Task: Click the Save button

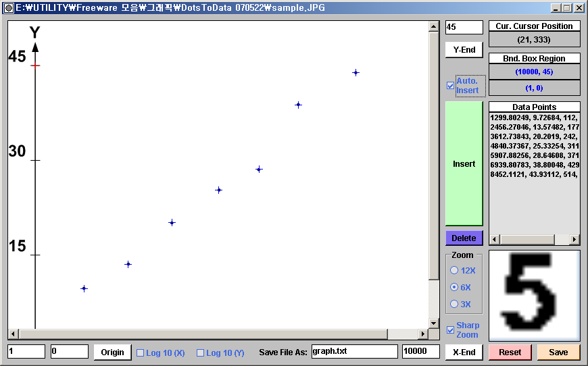Action: (x=558, y=352)
